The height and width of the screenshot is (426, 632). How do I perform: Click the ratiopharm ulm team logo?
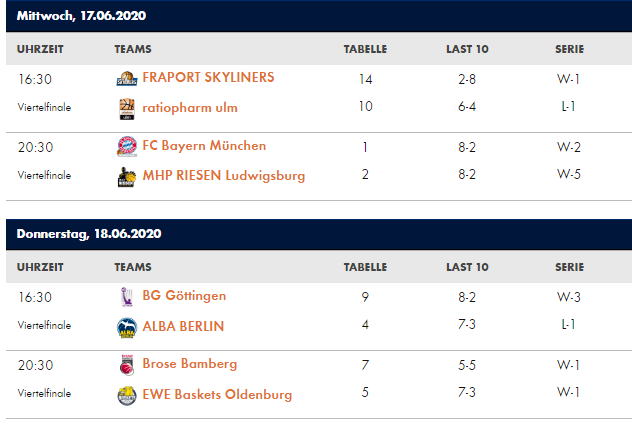tap(126, 108)
